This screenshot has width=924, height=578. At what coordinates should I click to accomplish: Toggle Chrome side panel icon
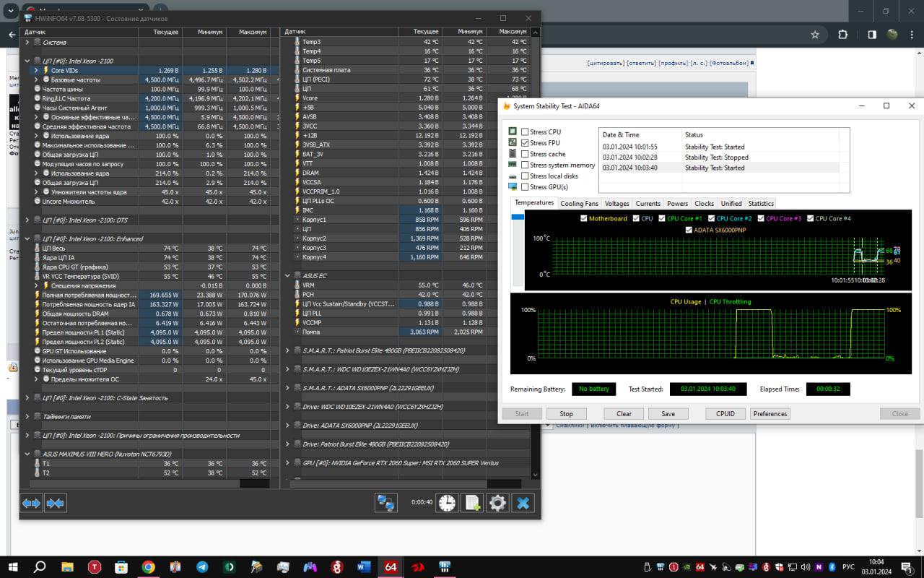872,34
